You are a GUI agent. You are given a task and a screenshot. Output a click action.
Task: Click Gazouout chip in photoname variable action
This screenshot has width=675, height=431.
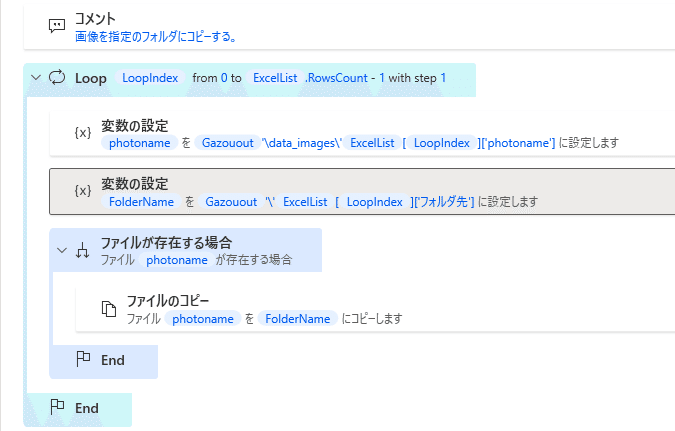227,143
